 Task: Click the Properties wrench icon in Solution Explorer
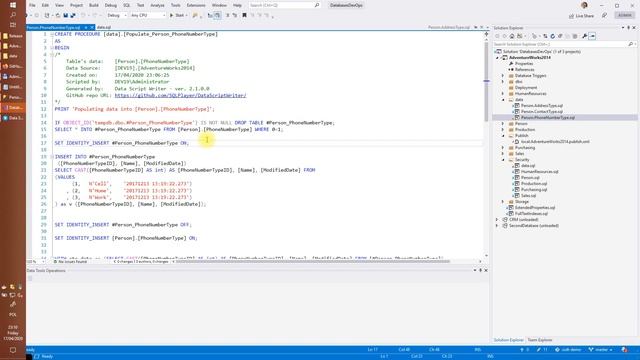pos(584,36)
